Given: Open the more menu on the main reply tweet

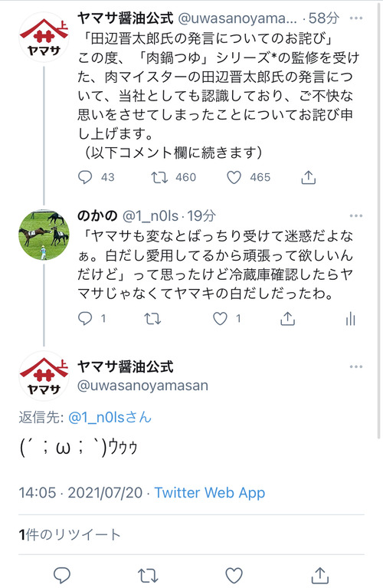Looking at the screenshot, I should coord(355,366).
